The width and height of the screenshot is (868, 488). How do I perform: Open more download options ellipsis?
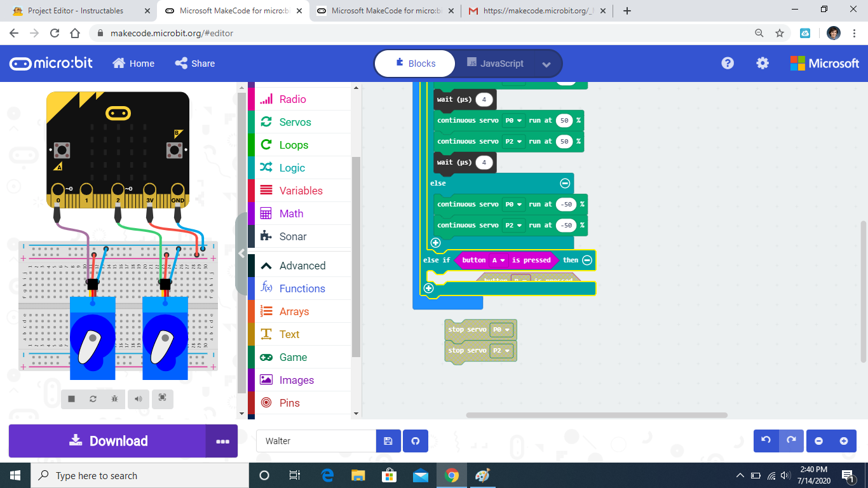[x=222, y=441]
